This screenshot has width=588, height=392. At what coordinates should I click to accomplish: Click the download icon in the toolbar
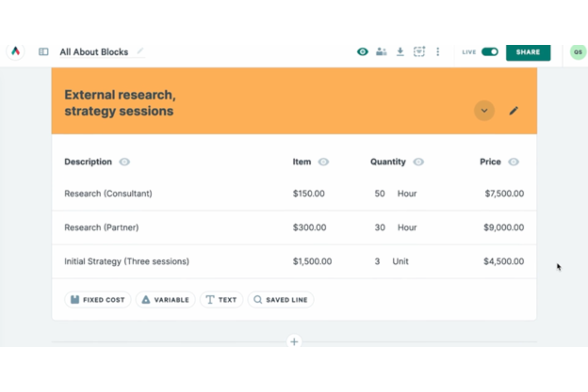(x=400, y=52)
